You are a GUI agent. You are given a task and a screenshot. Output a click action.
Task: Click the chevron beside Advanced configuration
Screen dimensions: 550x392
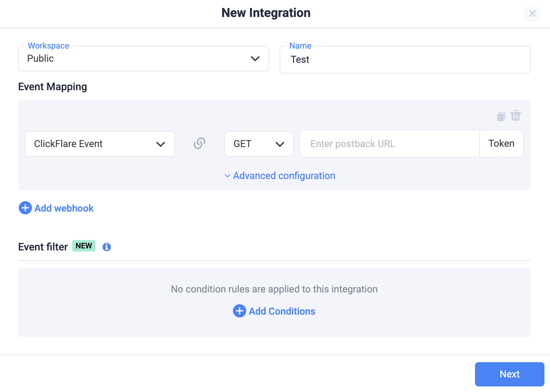point(227,176)
